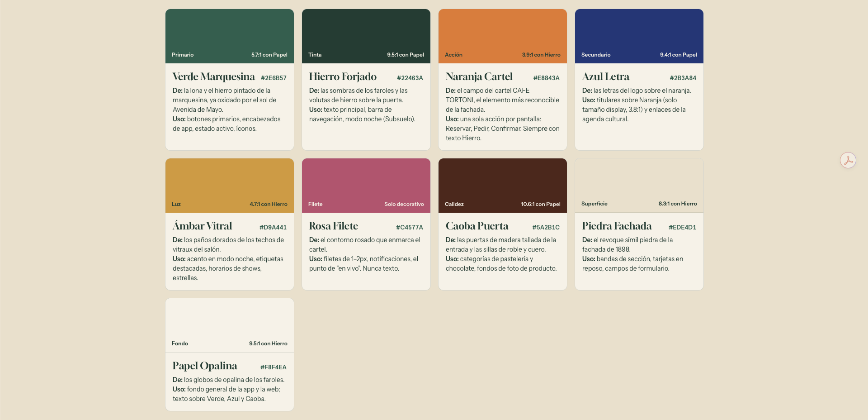Click the 'Primario' role label

click(x=183, y=55)
